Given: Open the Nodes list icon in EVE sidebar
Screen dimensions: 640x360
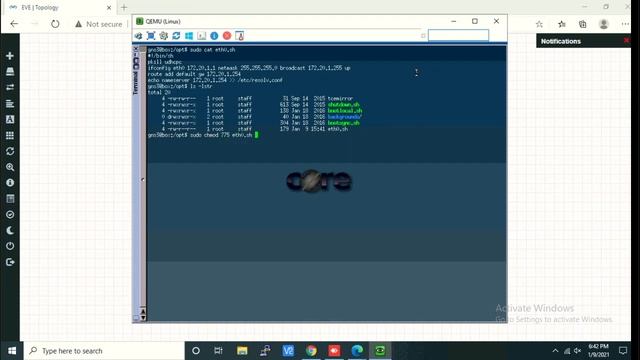Looking at the screenshot, I should 10,71.
